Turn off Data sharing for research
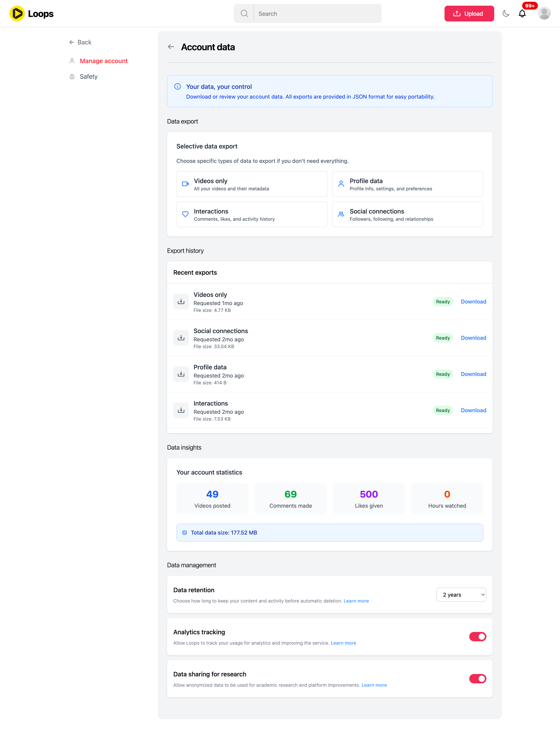The height and width of the screenshot is (750, 560). (477, 678)
